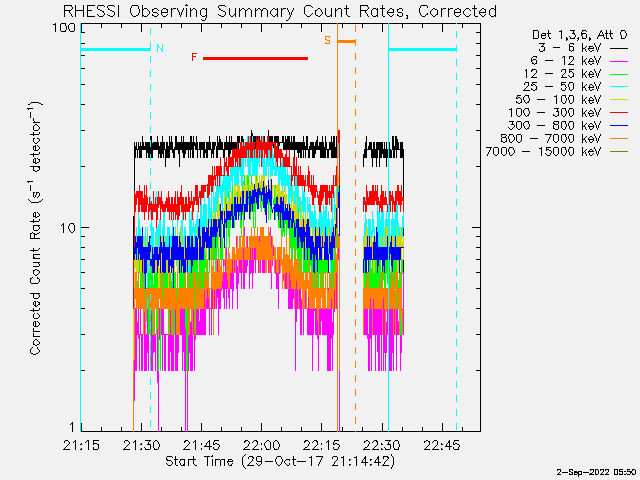Screen dimensions: 640x480
Task: Click the short orange S interval bar
Action: [x=347, y=42]
